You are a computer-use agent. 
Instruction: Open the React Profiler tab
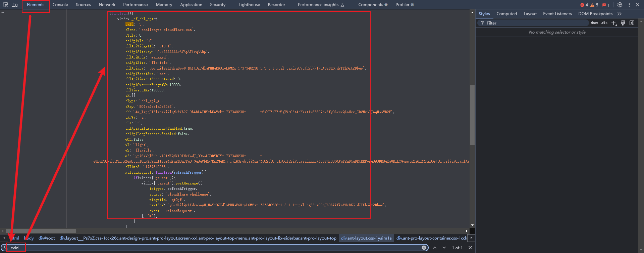[x=405, y=5]
